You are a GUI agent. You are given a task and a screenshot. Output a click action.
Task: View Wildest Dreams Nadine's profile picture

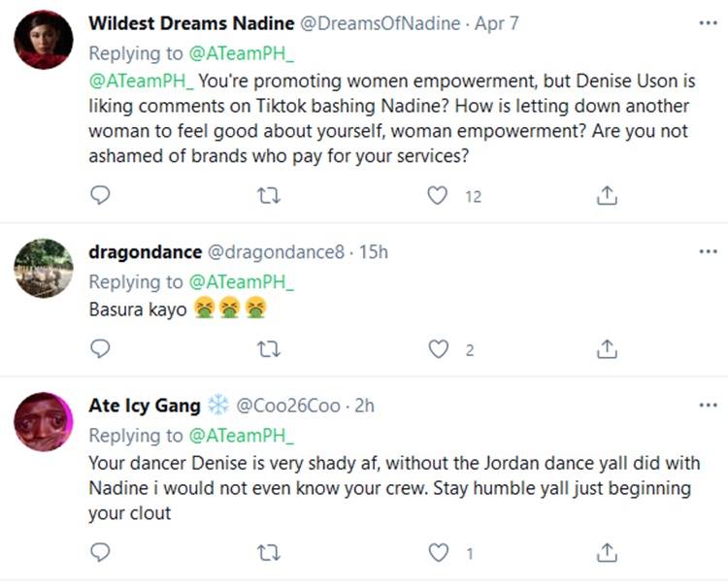(x=44, y=41)
